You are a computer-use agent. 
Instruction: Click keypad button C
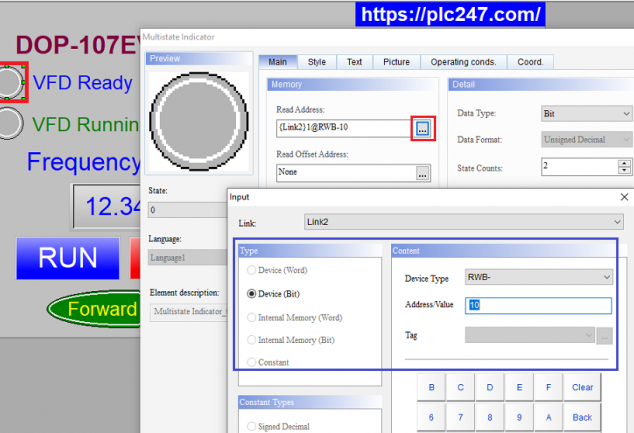click(461, 387)
